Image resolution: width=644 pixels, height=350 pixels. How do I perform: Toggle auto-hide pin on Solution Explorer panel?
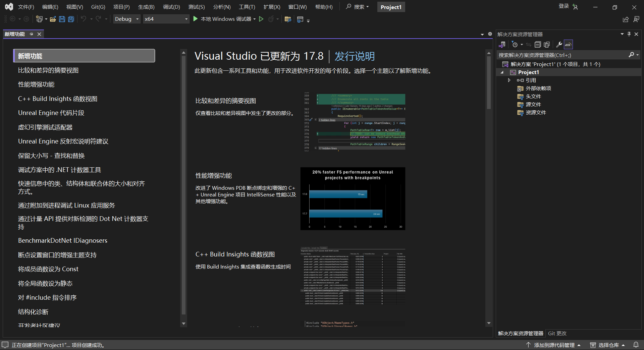(x=629, y=34)
